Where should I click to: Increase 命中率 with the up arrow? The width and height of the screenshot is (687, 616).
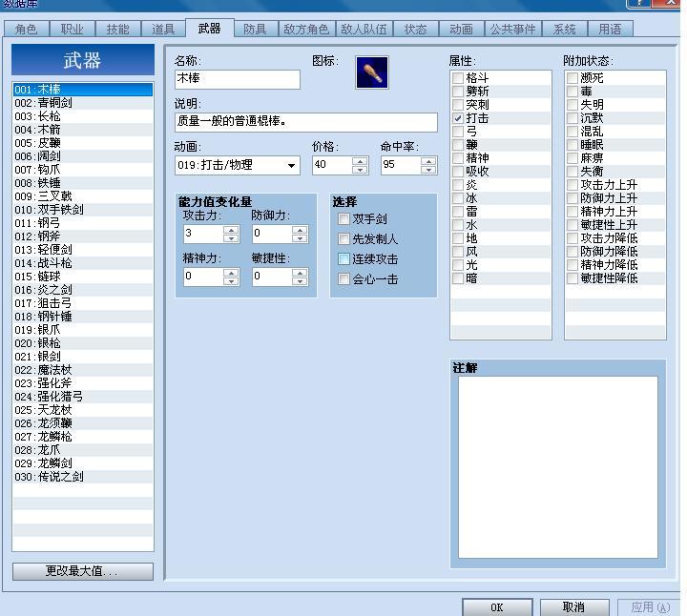click(428, 161)
